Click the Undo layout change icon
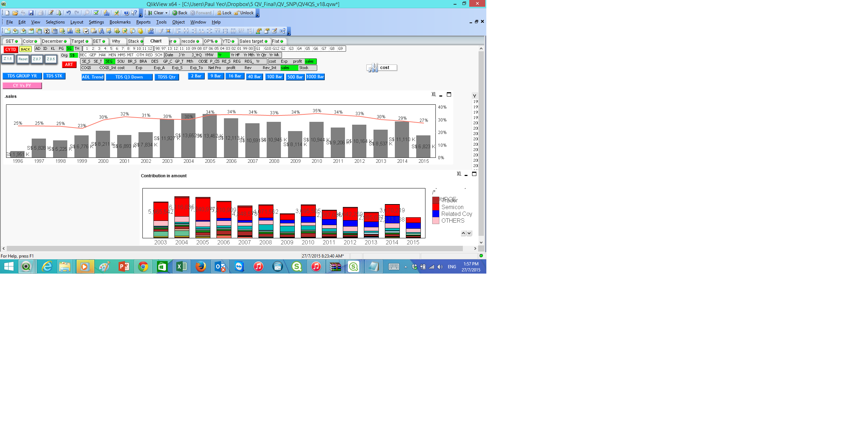Screen dimensions: 868x441 (68, 13)
